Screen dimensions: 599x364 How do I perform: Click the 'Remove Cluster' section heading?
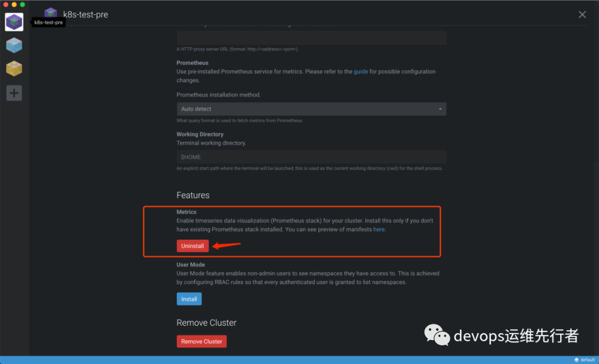(206, 323)
